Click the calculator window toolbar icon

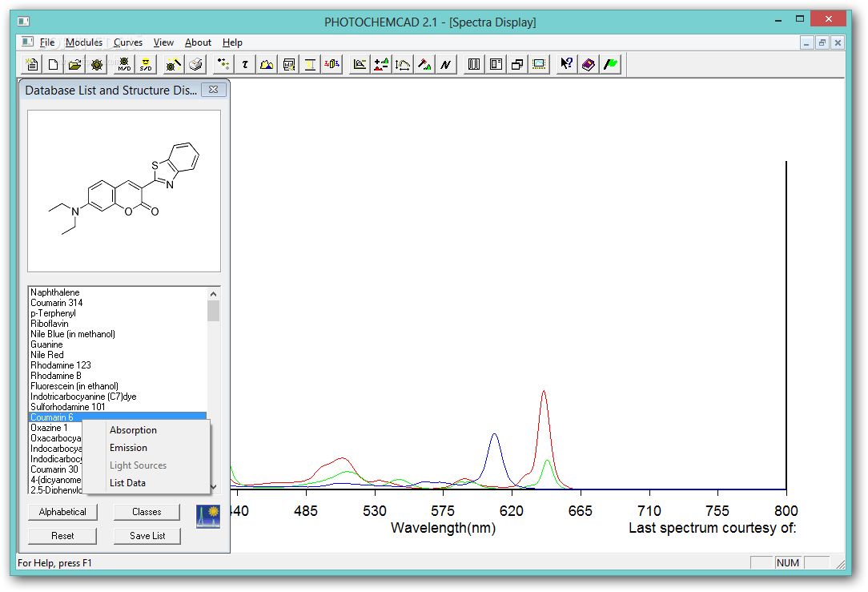coord(288,64)
